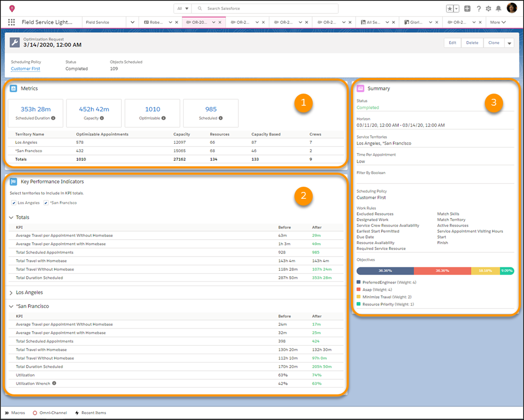This screenshot has height=420, width=524.
Task: Open the search scope All dropdown
Action: 183,8
